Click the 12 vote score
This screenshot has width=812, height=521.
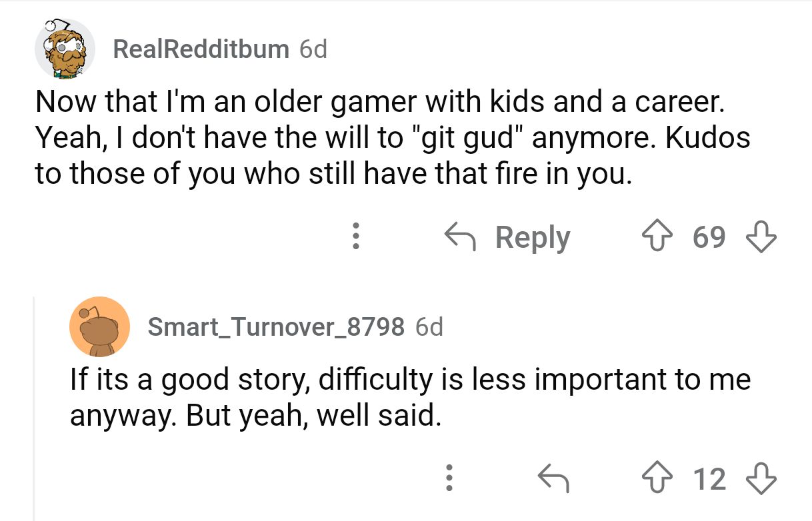coord(709,479)
